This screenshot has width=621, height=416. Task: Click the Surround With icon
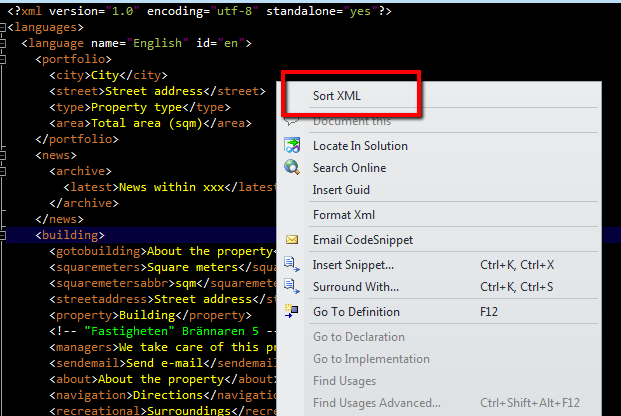[x=292, y=287]
